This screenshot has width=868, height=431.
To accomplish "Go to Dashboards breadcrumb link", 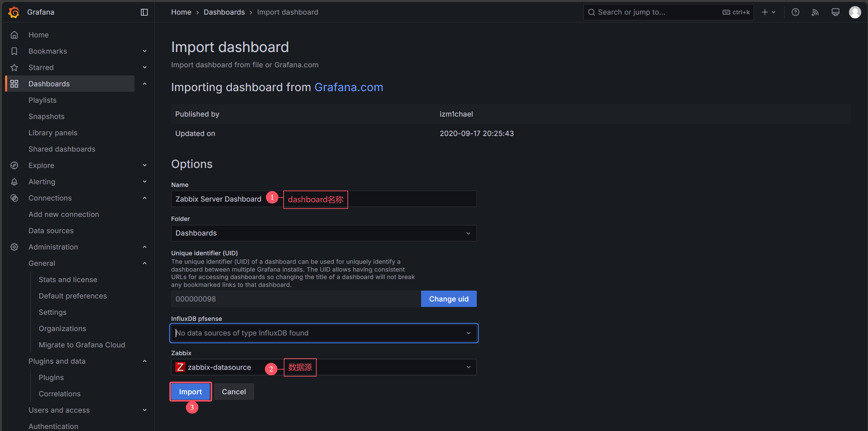I will click(224, 12).
